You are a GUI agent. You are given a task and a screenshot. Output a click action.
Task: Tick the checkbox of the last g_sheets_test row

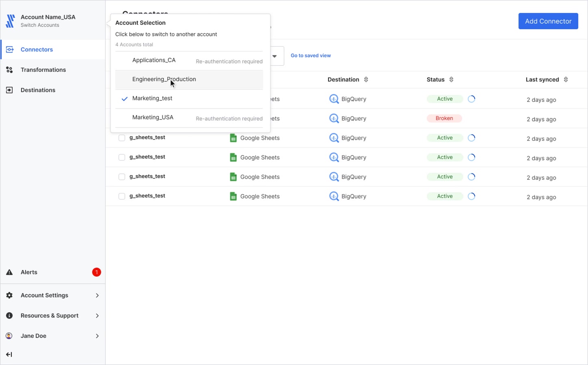point(121,196)
